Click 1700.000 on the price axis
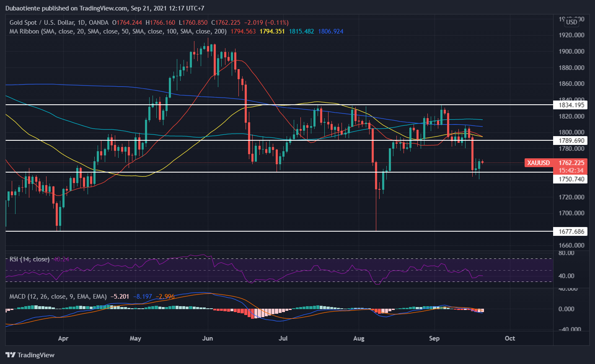 tap(571, 213)
